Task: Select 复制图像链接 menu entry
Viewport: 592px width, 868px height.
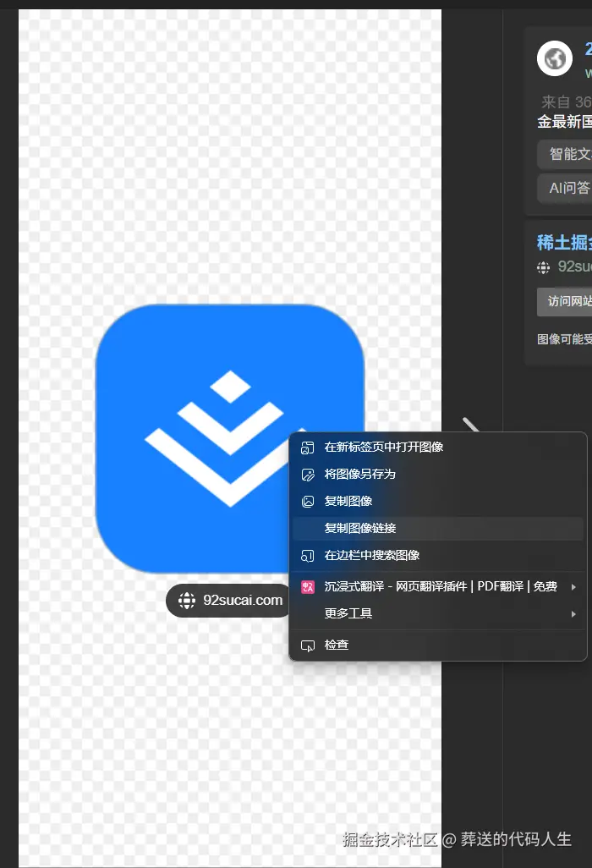Action: coord(437,529)
